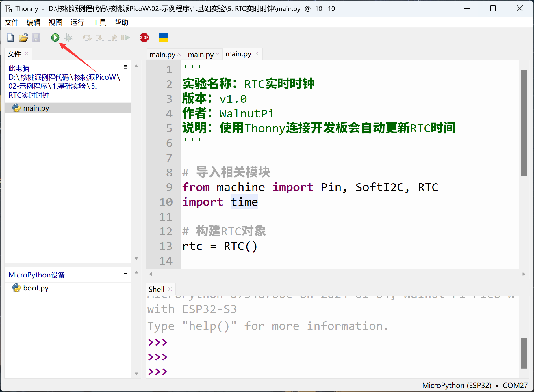Run the current script with green play button

[x=55, y=38]
